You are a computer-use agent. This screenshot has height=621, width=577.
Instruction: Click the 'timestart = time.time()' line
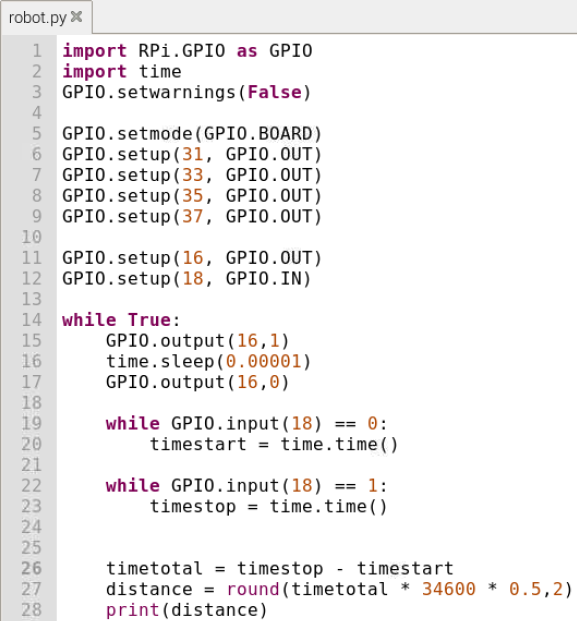(274, 444)
